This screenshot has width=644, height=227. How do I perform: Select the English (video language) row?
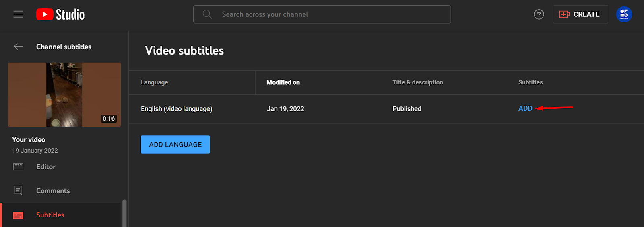tap(176, 109)
